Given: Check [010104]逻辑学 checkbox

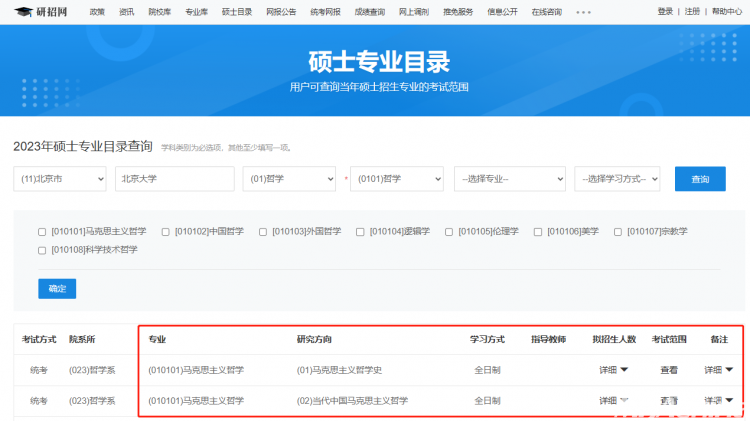Looking at the screenshot, I should [x=360, y=232].
